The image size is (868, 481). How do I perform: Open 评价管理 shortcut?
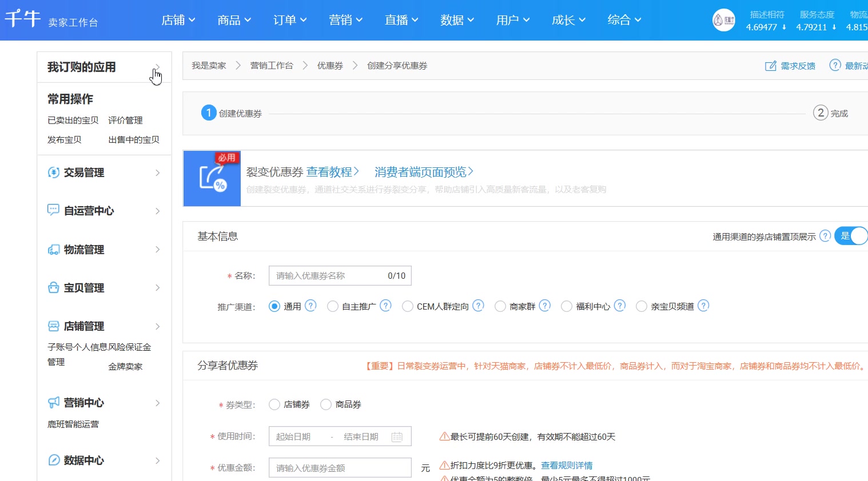coord(125,121)
